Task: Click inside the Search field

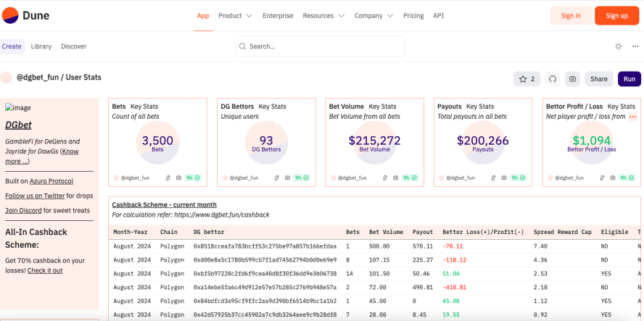Action: point(321,46)
